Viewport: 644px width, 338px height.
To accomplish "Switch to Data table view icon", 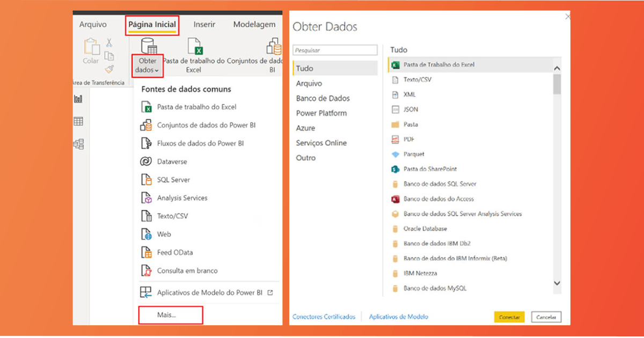I will pyautogui.click(x=78, y=121).
